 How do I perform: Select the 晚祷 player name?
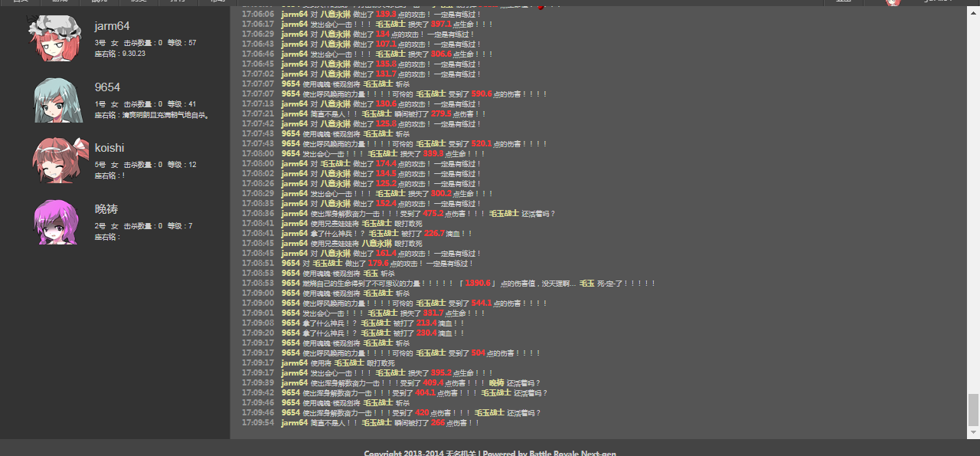[106, 209]
